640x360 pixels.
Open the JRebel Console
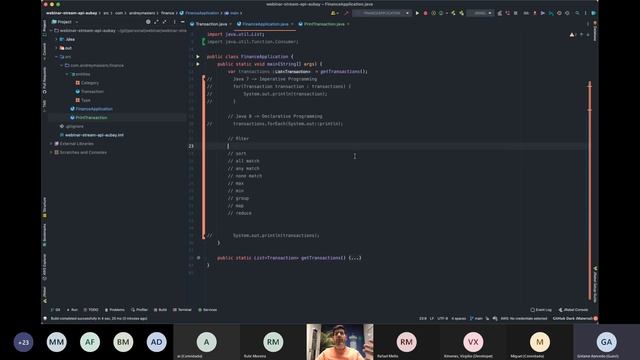click(573, 310)
